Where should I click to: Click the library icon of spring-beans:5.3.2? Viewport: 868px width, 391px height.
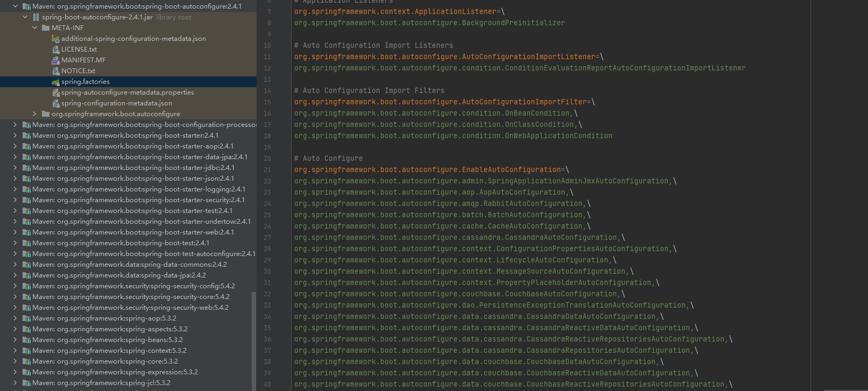click(26, 340)
